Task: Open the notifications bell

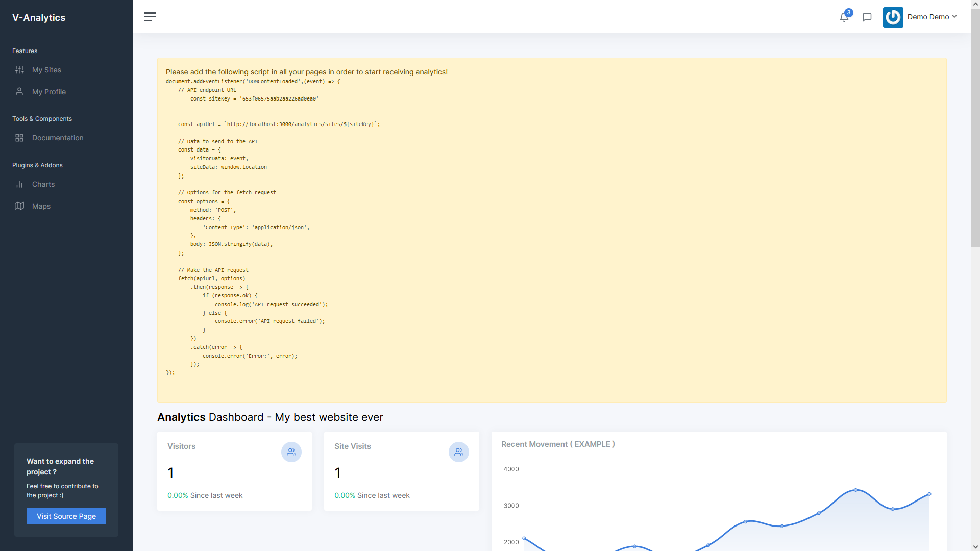Action: pos(844,17)
